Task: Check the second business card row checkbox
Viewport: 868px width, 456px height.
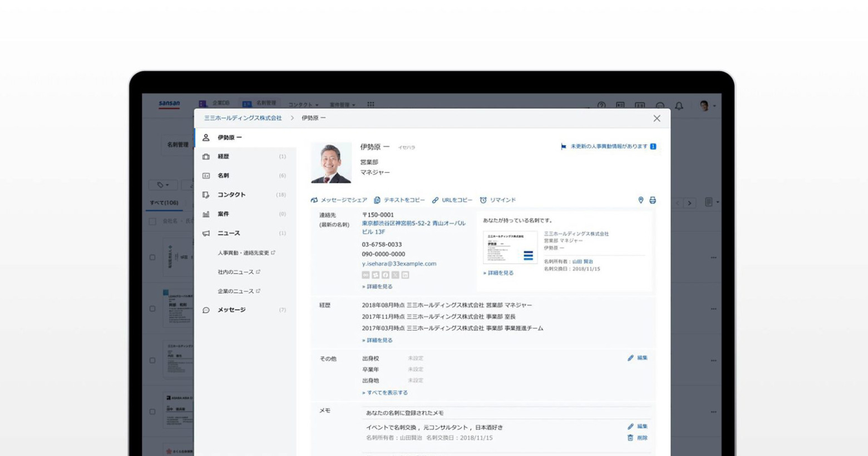Action: pyautogui.click(x=152, y=309)
